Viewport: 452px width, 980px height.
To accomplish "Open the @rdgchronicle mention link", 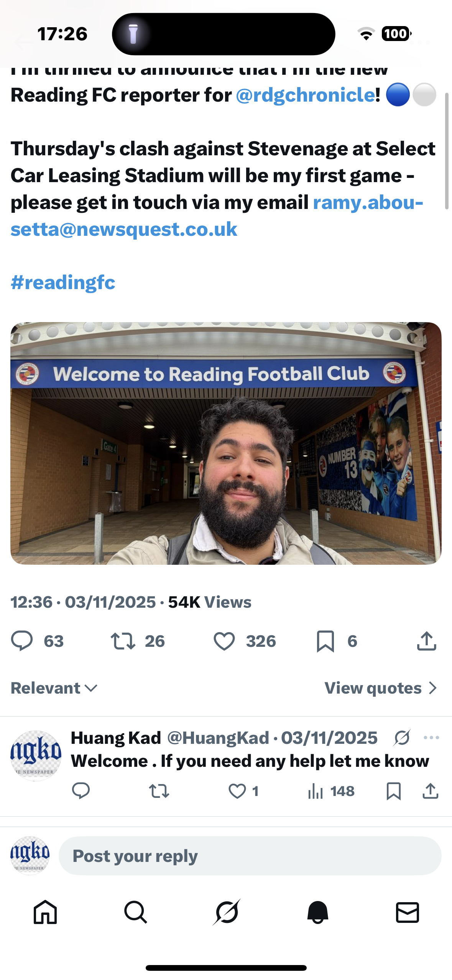I will 306,95.
